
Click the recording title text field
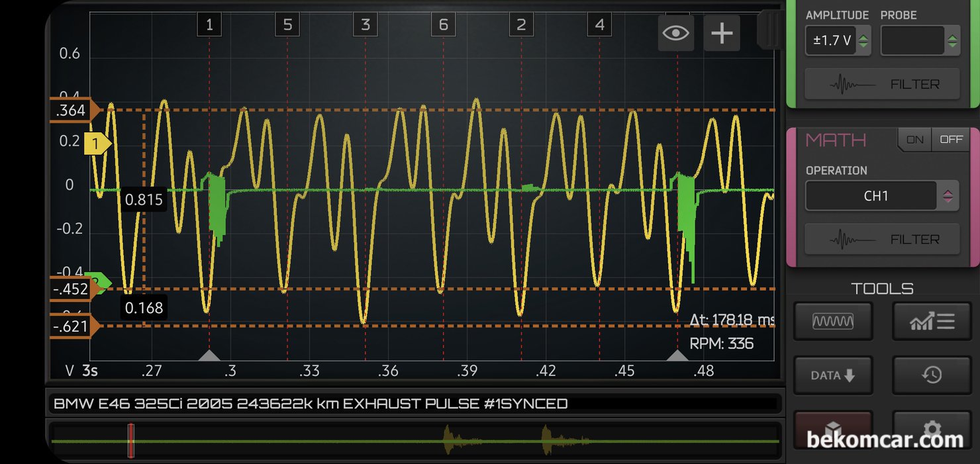(x=414, y=404)
